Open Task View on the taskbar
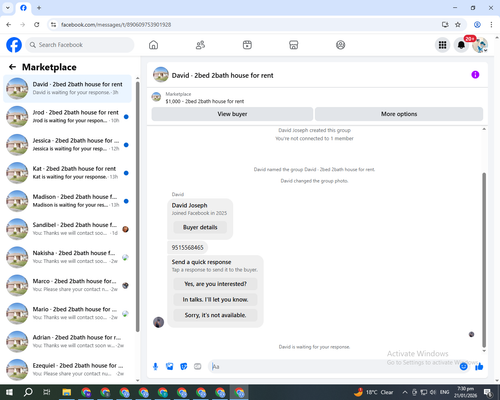This screenshot has height=400, width=500. [x=47, y=392]
